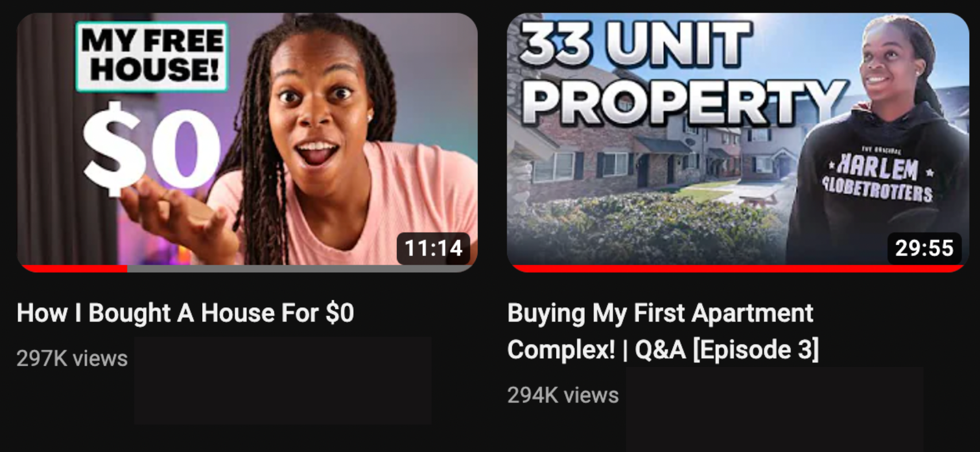Click the 11:14 duration badge
Image resolution: width=980 pixels, height=452 pixels.
(434, 248)
